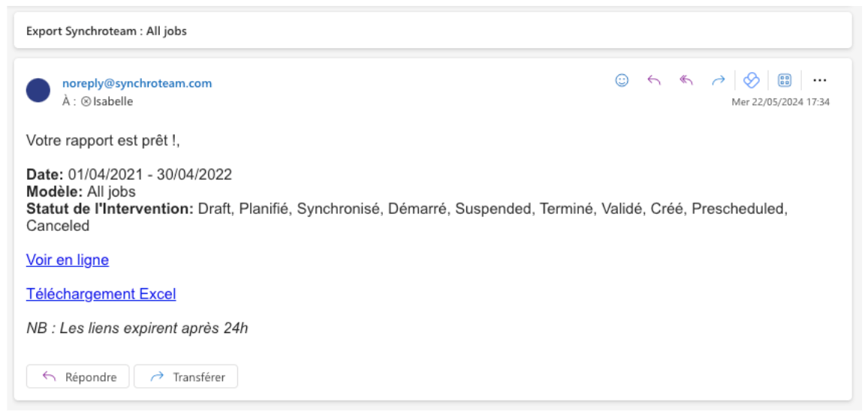Click the sender's dark blue avatar circle
The height and width of the screenshot is (414, 868).
click(38, 90)
